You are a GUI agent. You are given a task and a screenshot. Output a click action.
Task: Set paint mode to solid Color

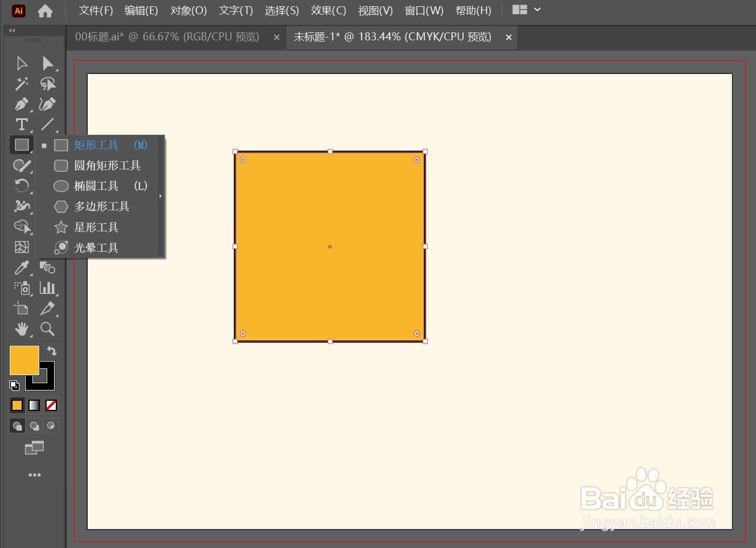click(x=17, y=405)
